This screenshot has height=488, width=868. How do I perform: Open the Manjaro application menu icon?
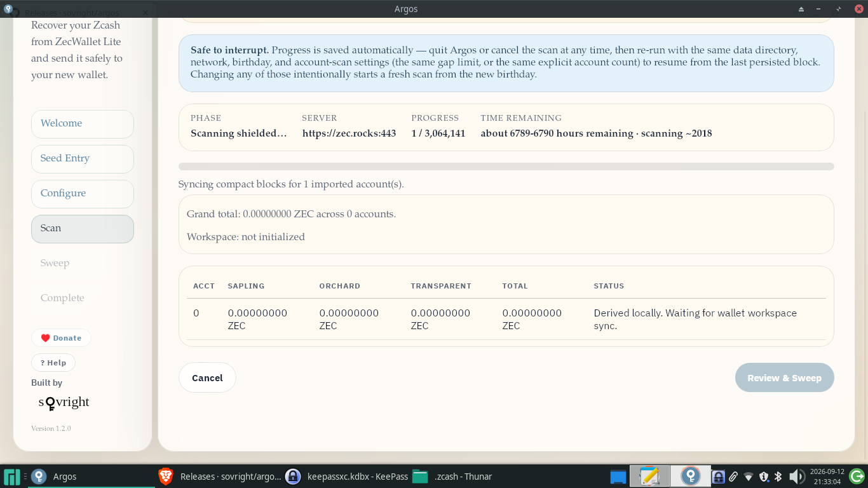pos(11,477)
